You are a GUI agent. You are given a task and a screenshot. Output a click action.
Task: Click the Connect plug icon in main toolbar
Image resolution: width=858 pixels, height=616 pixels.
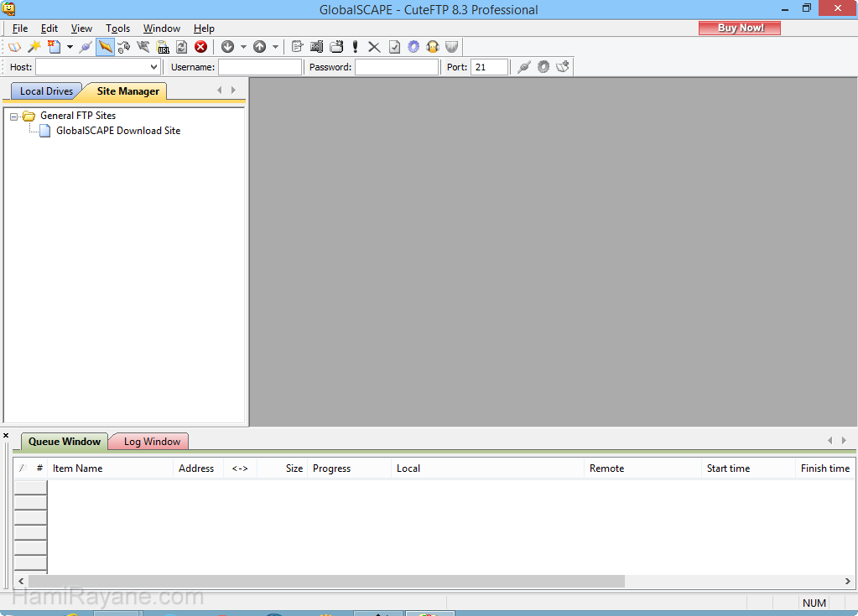point(86,47)
